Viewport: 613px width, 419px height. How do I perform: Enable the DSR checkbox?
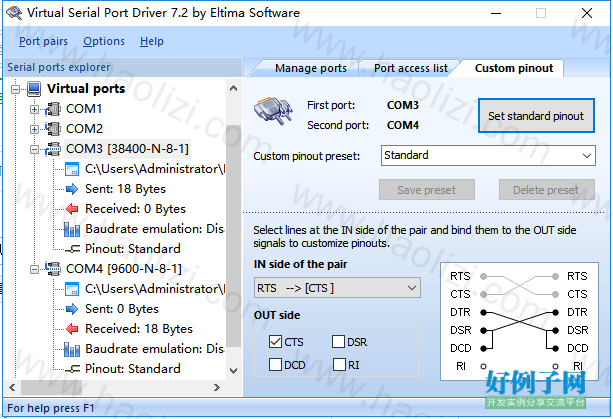pos(338,342)
